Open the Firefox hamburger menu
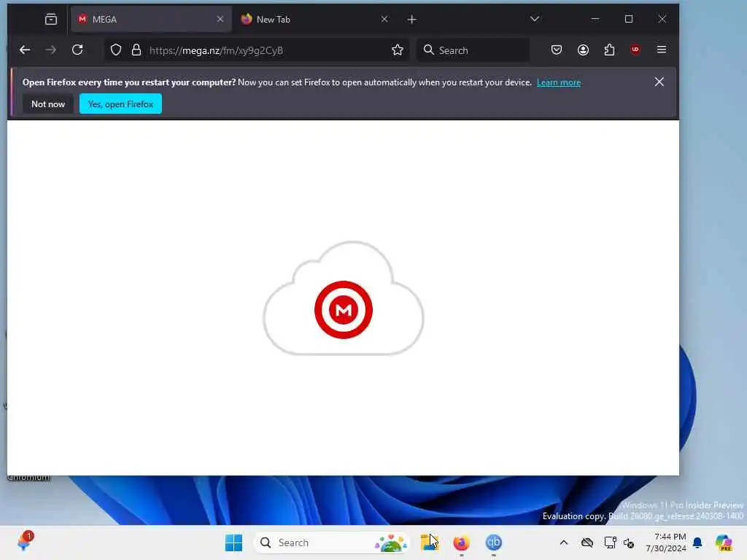This screenshot has width=747, height=560. (661, 50)
